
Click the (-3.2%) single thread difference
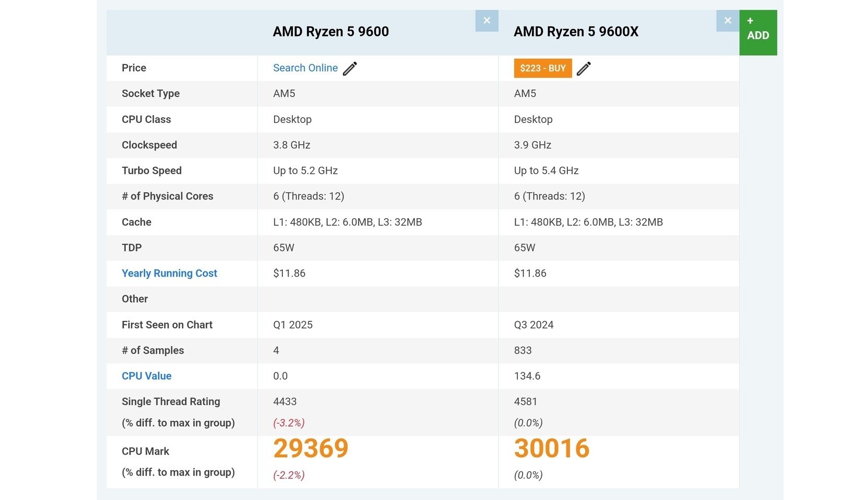289,423
